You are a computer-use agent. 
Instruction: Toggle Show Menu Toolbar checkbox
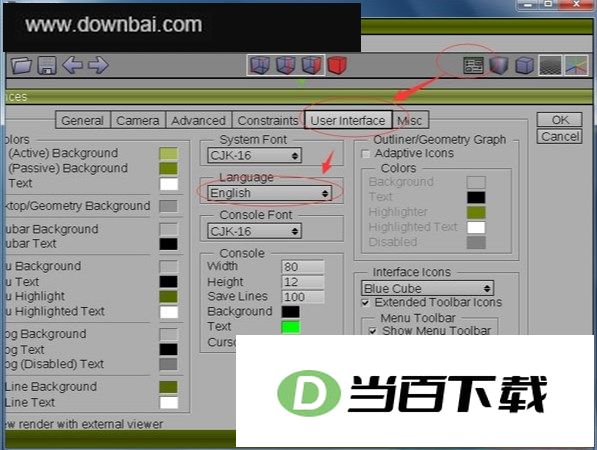[373, 331]
